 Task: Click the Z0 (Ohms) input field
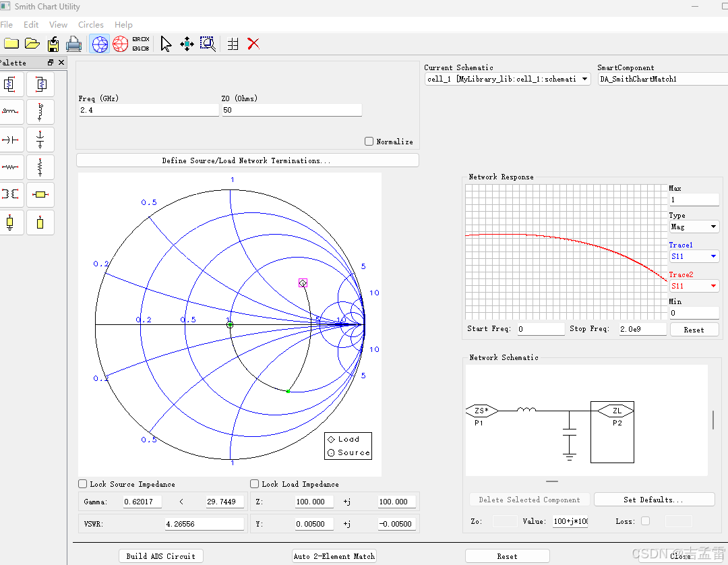(x=292, y=110)
